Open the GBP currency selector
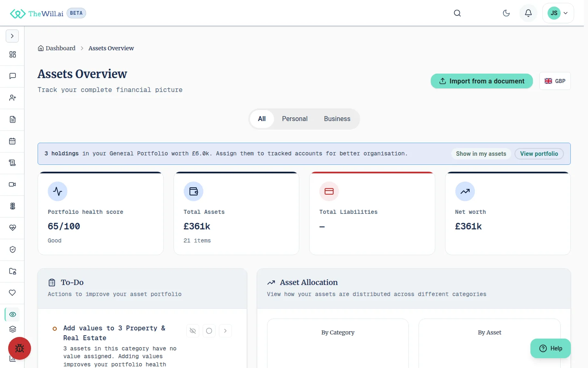Screen dimensions: 588x368 tap(555, 81)
